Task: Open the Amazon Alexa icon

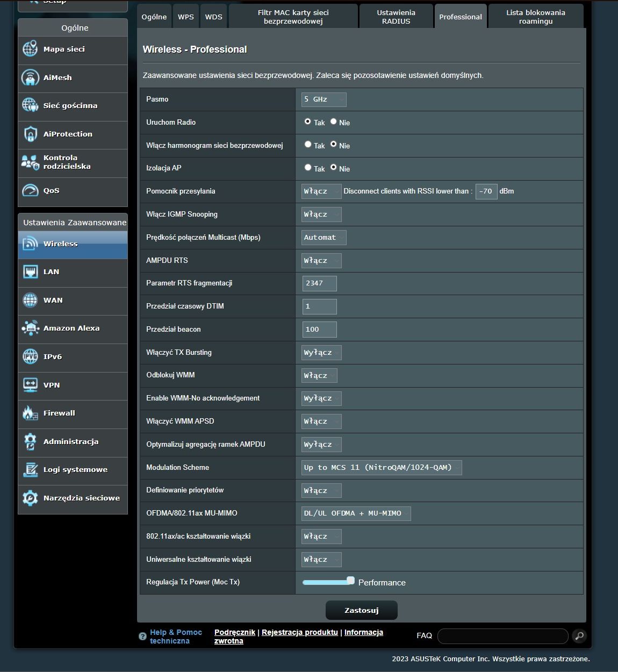Action: tap(30, 328)
